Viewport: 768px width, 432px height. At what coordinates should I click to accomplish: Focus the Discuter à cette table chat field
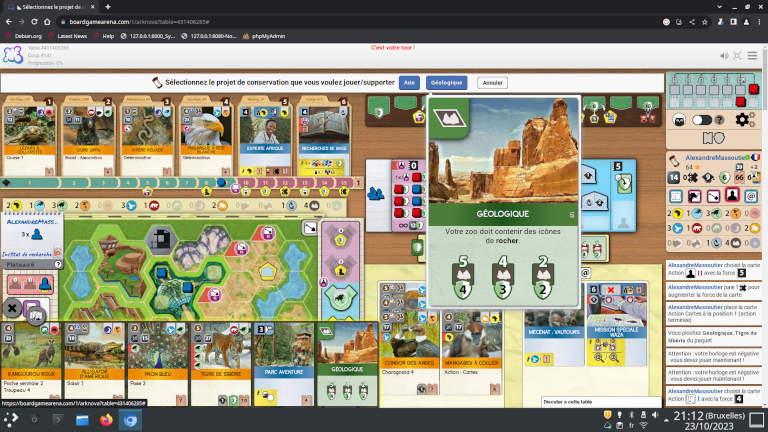pos(601,402)
